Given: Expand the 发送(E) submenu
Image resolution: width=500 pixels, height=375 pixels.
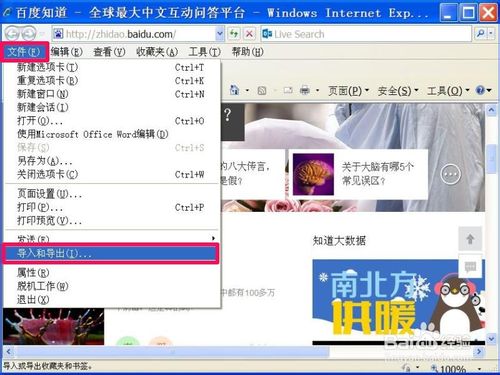Looking at the screenshot, I should (112, 238).
